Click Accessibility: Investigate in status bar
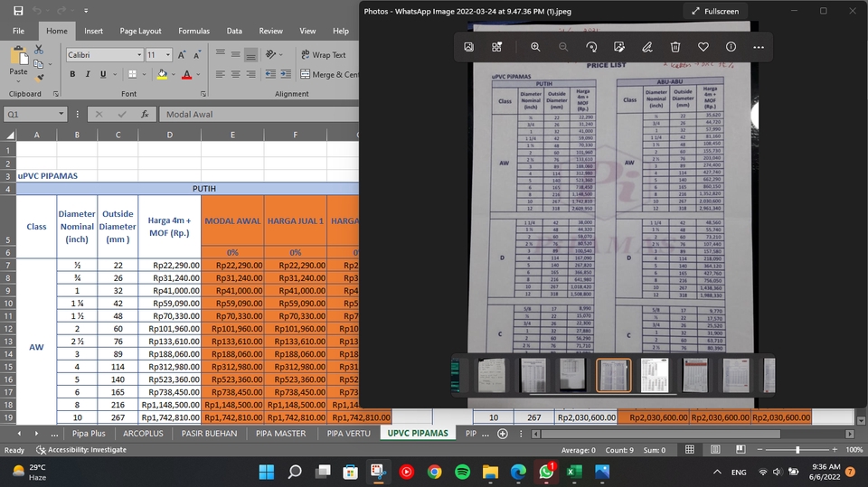This screenshot has width=868, height=487. click(81, 450)
